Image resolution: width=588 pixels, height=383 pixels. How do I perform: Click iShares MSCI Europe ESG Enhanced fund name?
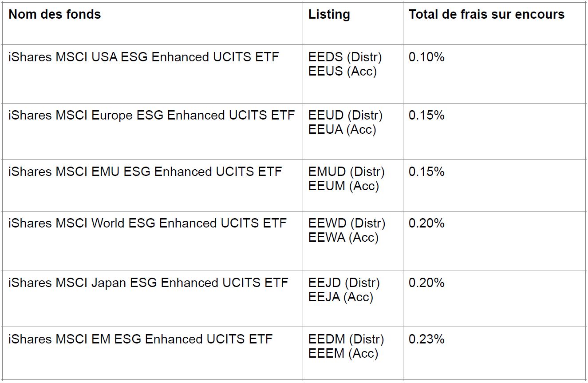pyautogui.click(x=151, y=115)
